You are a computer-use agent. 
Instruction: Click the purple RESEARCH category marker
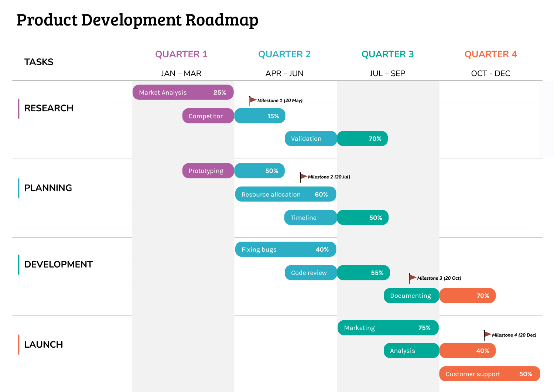(18, 108)
